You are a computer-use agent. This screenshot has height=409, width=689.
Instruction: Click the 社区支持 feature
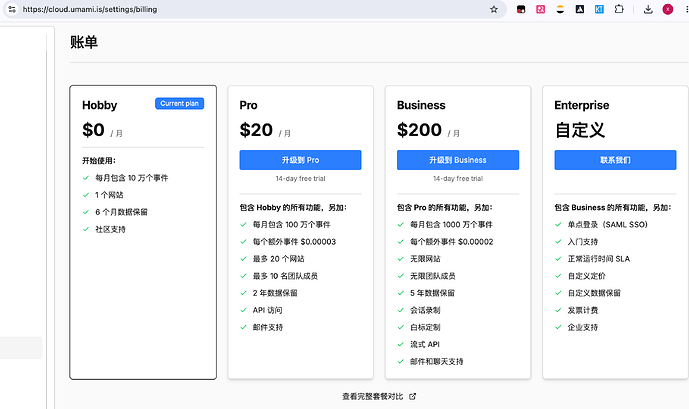(110, 229)
